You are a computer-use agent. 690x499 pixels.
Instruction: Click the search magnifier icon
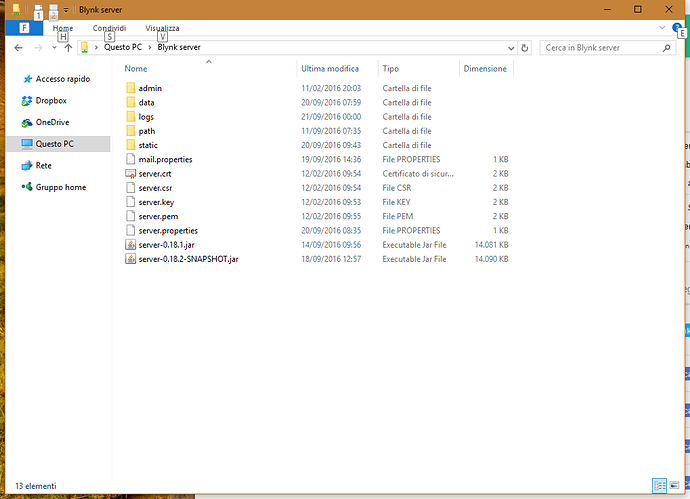tap(666, 48)
